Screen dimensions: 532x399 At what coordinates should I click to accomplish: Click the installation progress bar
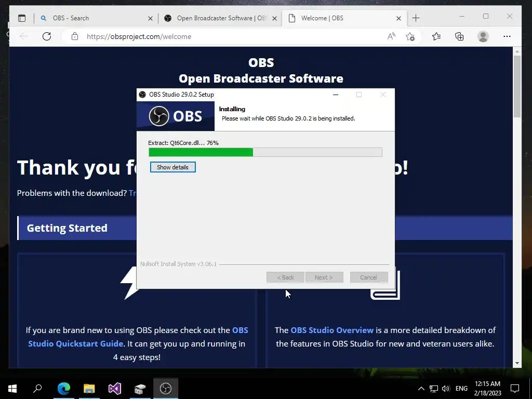(x=265, y=152)
